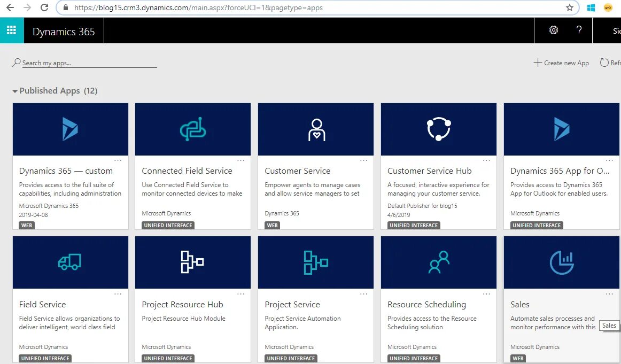Screen dimensions: 621x364
Task: Launch Resource Scheduling people icon
Action: 439,262
